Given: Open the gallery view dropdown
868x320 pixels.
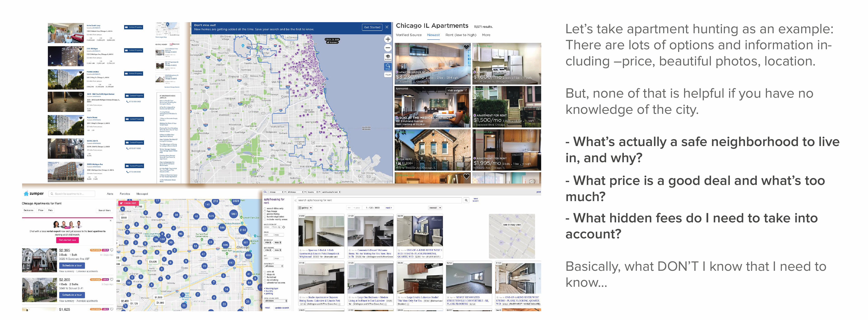Looking at the screenshot, I should pyautogui.click(x=305, y=208).
